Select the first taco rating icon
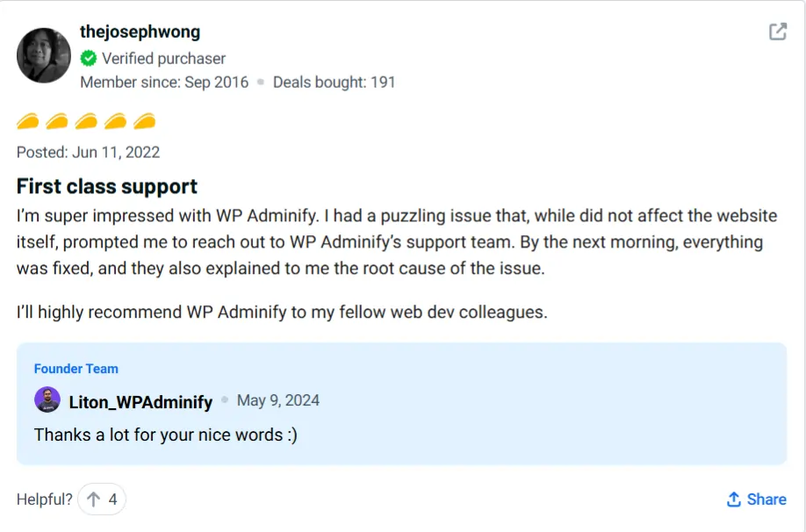This screenshot has height=532, width=806. 29,121
